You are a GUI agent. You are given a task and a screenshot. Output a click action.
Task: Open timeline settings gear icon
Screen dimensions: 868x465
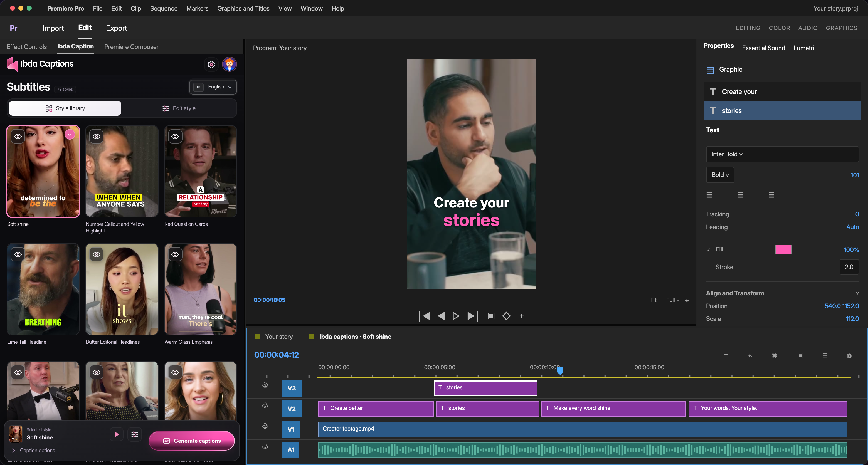[x=849, y=356]
